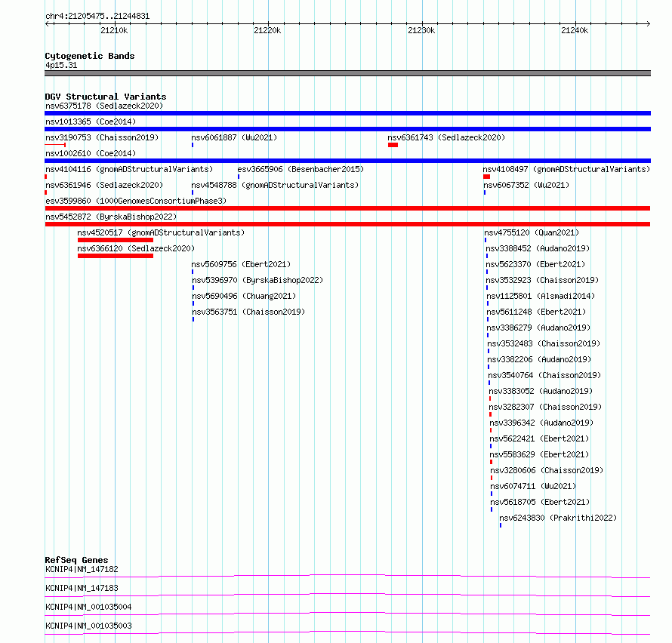Open nsv3190753 (Chaisson2019) variant details
The image size is (672, 643).
tap(102, 137)
